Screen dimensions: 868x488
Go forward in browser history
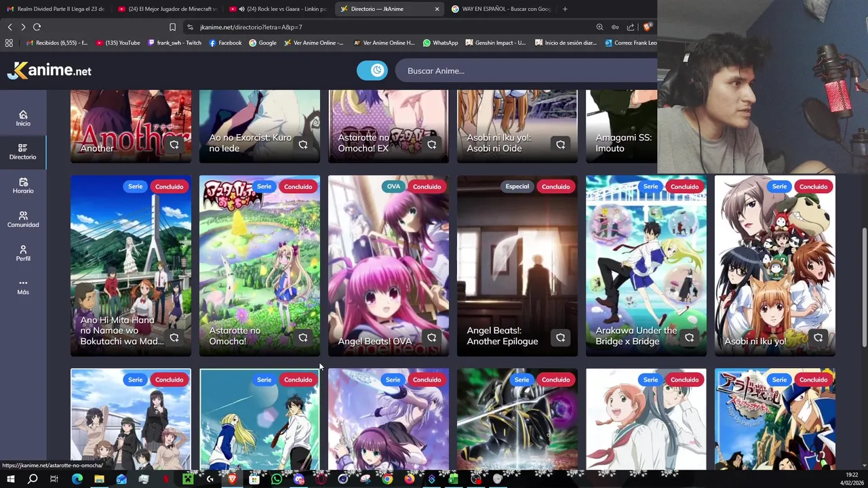[23, 27]
